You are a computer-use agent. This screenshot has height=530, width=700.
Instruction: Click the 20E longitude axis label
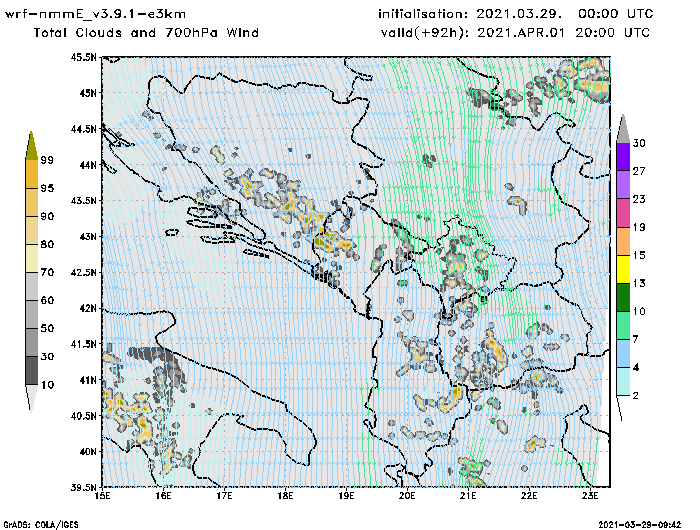coord(407,496)
